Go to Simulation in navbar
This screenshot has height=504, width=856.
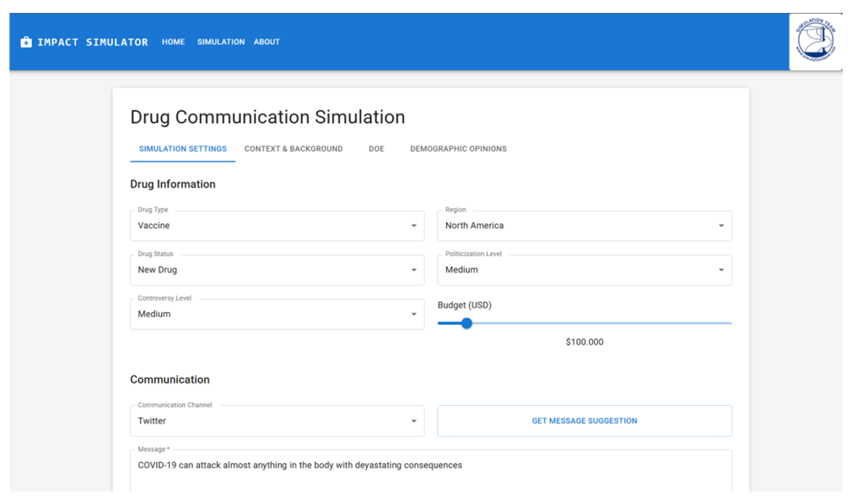(220, 42)
